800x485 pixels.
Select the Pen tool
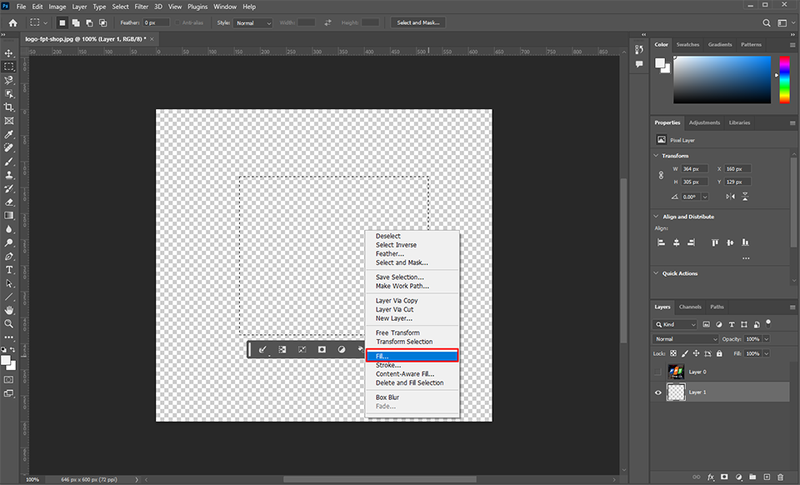tap(9, 257)
